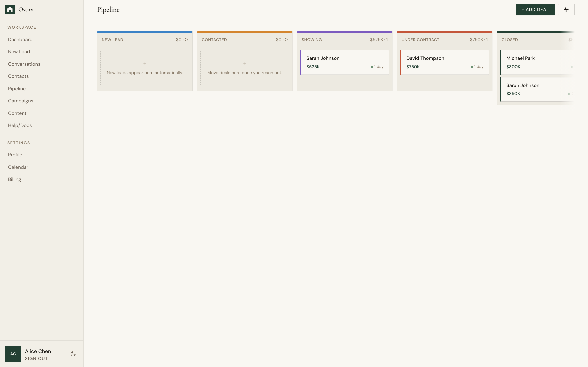588x367 pixels.
Task: Click the Ostira home logo icon
Action: [x=10, y=9]
